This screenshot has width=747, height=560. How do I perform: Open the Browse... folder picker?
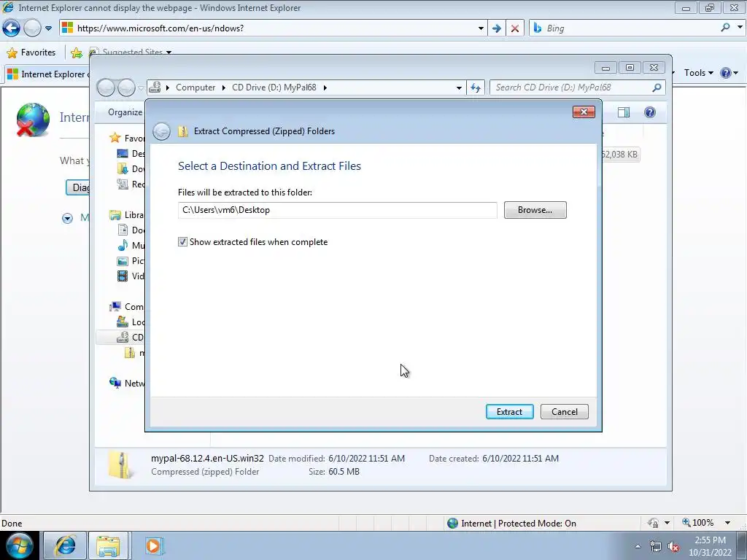pos(535,210)
